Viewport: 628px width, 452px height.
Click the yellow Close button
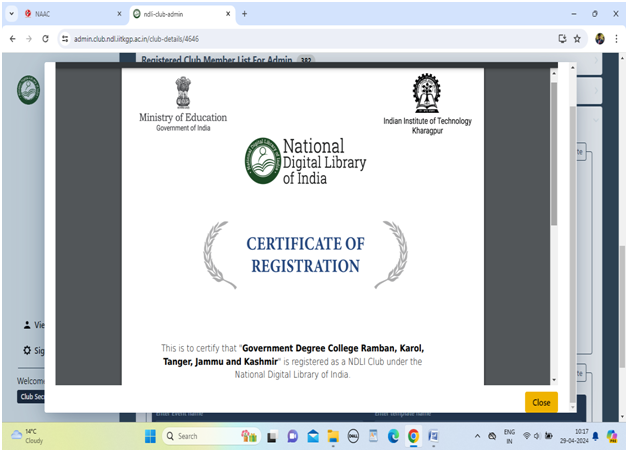541,402
